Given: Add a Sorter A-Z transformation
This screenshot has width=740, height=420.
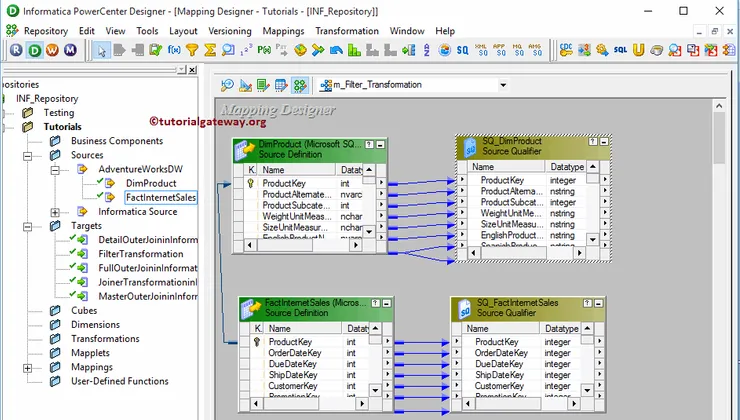Looking at the screenshot, I should coord(427,50).
